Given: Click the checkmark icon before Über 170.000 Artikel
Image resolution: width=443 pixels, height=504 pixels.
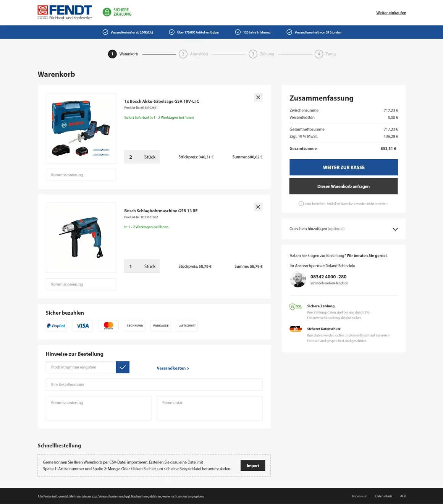Looking at the screenshot, I should click(x=172, y=32).
